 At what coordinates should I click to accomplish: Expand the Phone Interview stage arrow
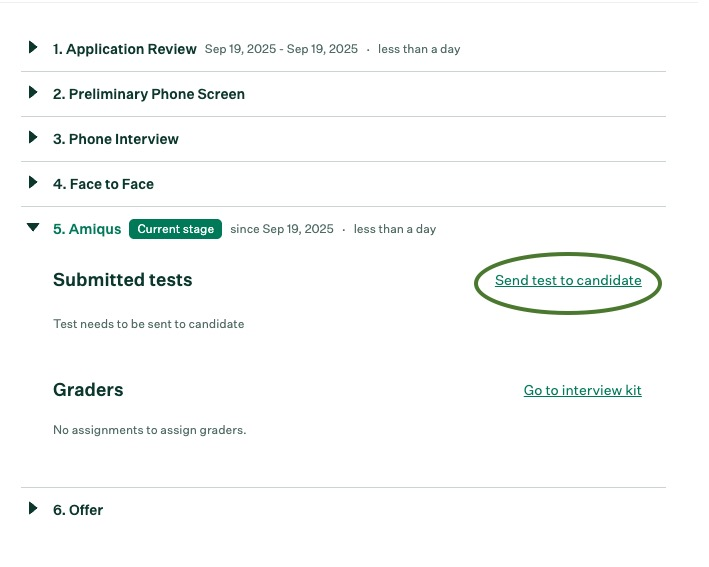[x=33, y=138]
